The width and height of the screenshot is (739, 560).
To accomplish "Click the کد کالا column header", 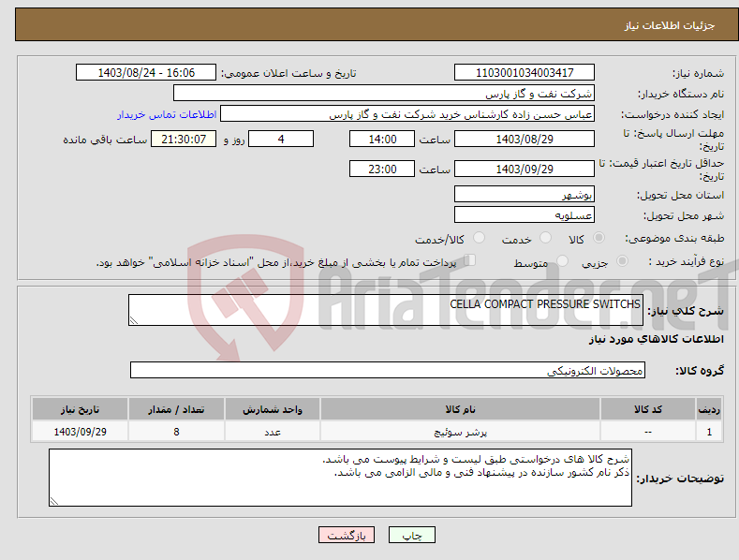I will tap(647, 409).
